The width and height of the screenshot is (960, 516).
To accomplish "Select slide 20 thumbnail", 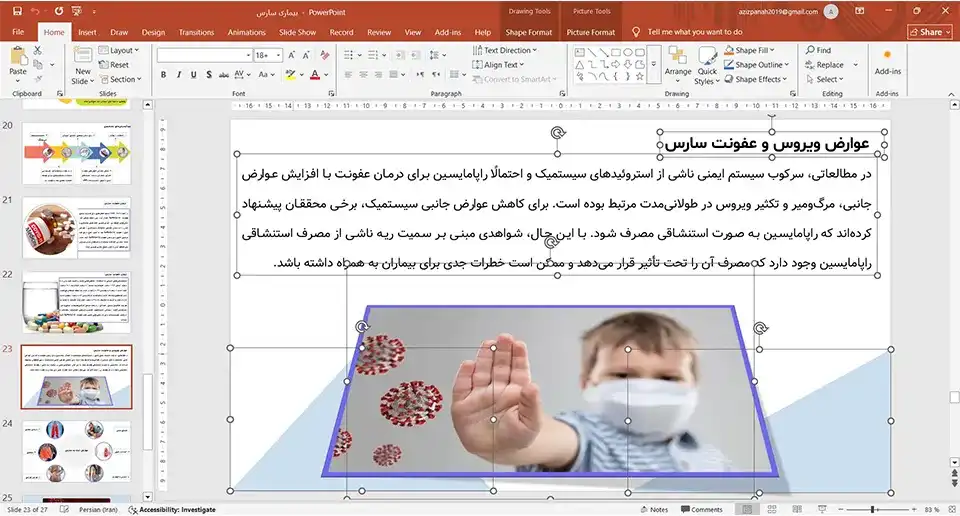I will tap(77, 153).
